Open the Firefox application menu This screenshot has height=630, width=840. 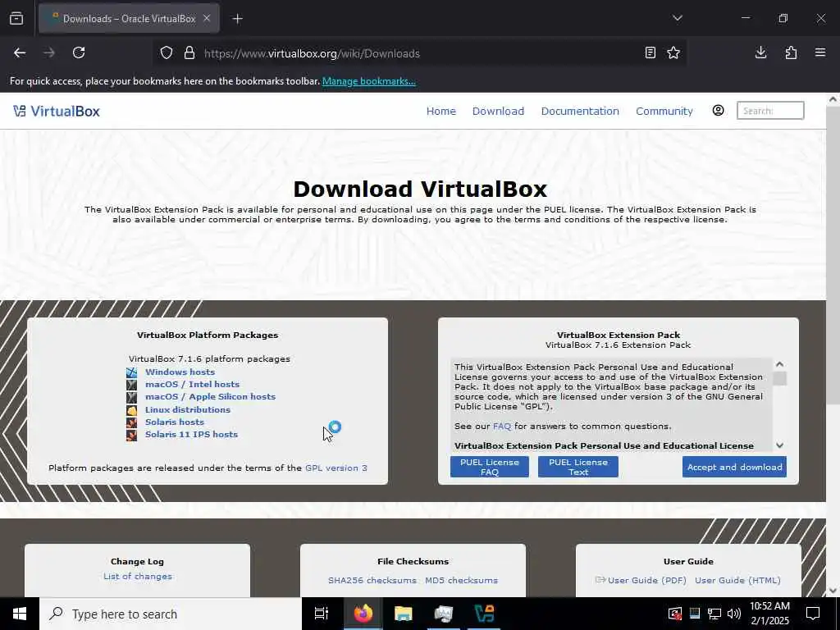[x=820, y=53]
